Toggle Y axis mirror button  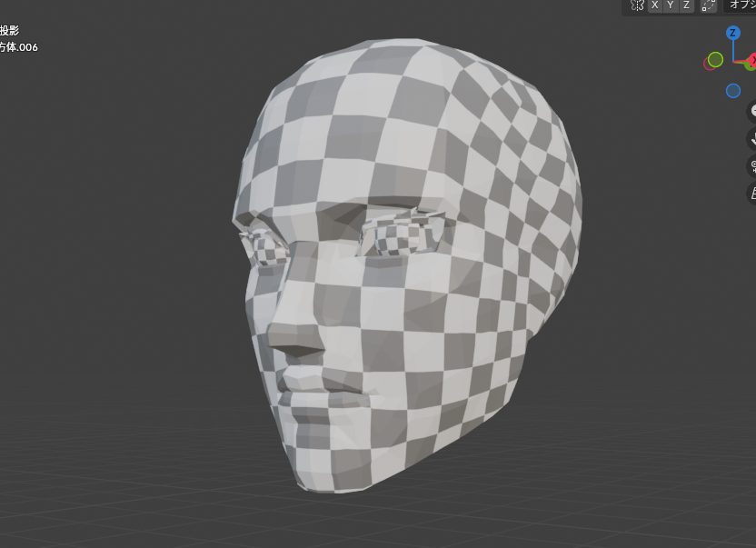point(671,5)
